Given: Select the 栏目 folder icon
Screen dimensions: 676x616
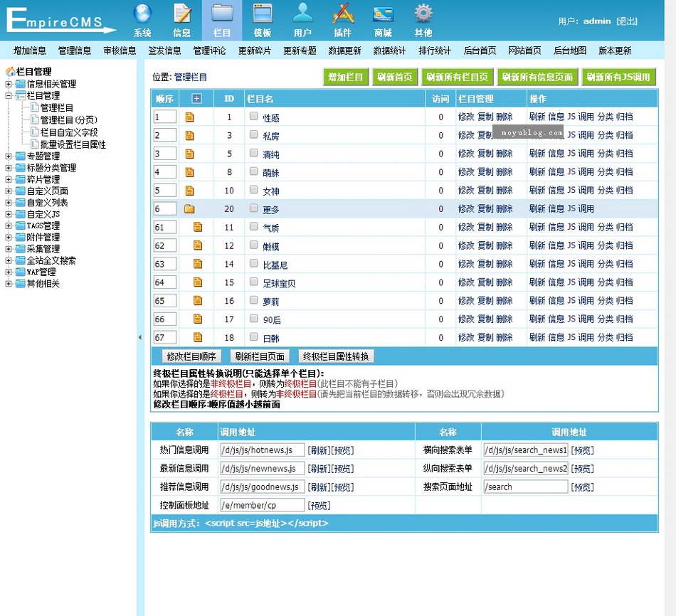Looking at the screenshot, I should [x=222, y=14].
